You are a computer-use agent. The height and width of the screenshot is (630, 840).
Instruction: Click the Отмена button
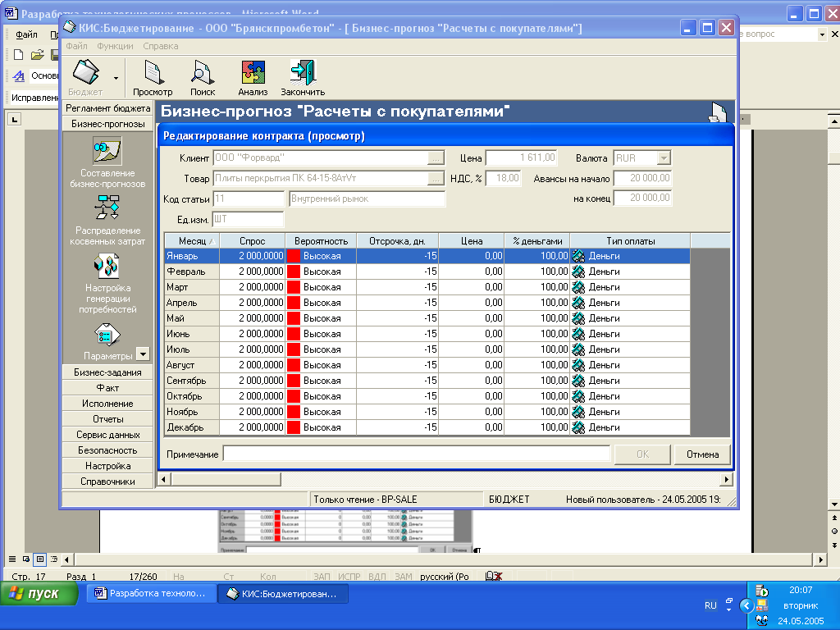click(702, 454)
